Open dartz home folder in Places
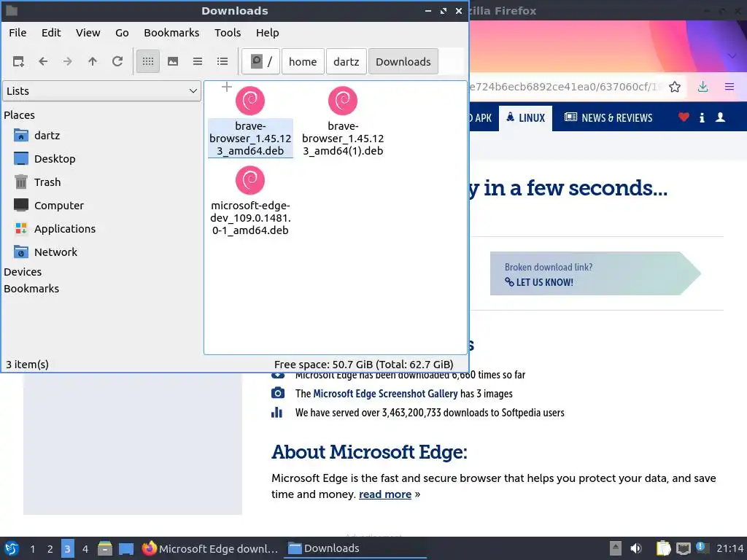Image resolution: width=747 pixels, height=560 pixels. [x=47, y=136]
